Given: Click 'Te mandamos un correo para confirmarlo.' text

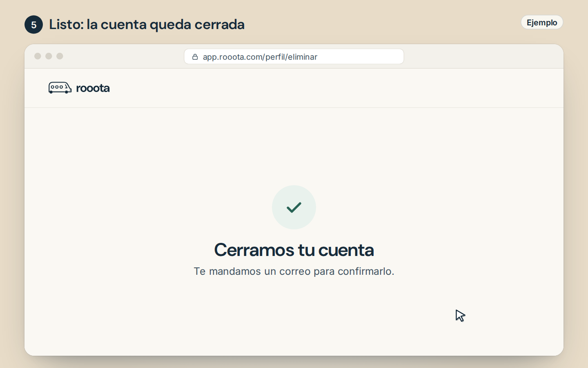Looking at the screenshot, I should pos(294,271).
